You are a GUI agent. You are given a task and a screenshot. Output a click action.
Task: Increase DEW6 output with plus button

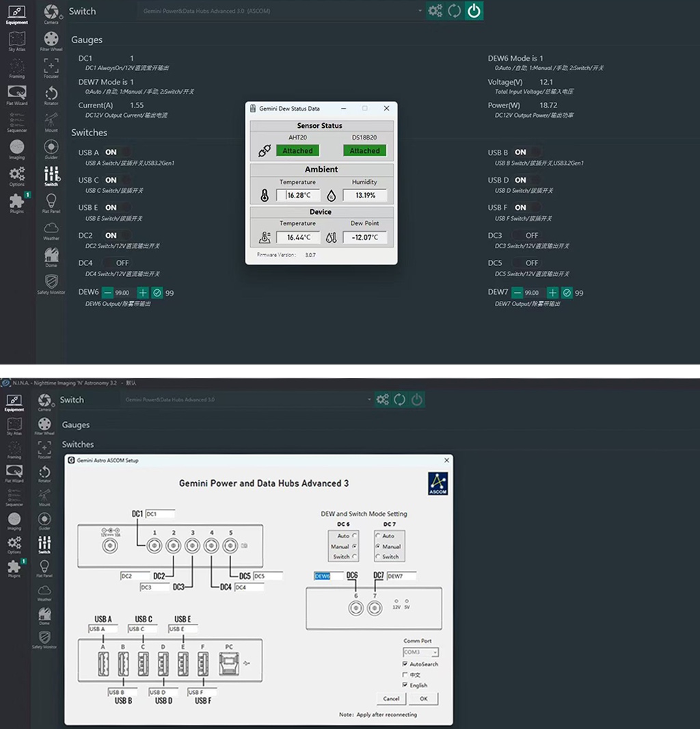pos(143,293)
